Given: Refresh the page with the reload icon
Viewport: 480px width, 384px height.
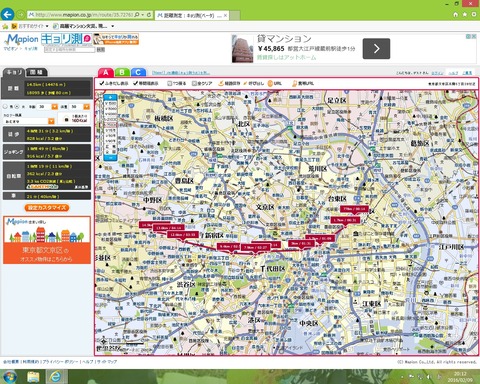Looking at the screenshot, I should (x=149, y=15).
